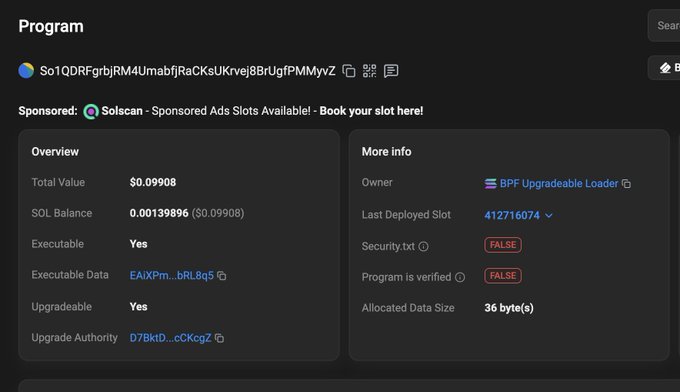The height and width of the screenshot is (392, 680).
Task: Show QR code for program address
Action: pos(369,71)
